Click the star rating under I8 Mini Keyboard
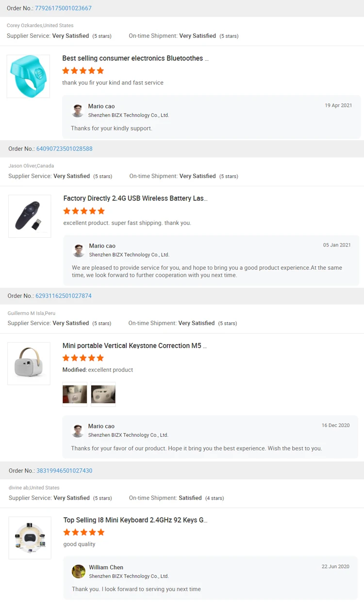The width and height of the screenshot is (364, 607). (84, 532)
